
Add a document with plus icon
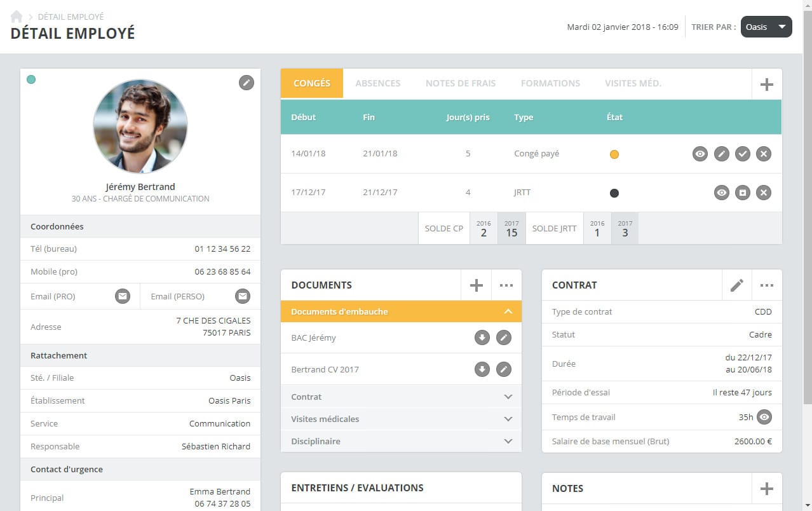pyautogui.click(x=476, y=285)
